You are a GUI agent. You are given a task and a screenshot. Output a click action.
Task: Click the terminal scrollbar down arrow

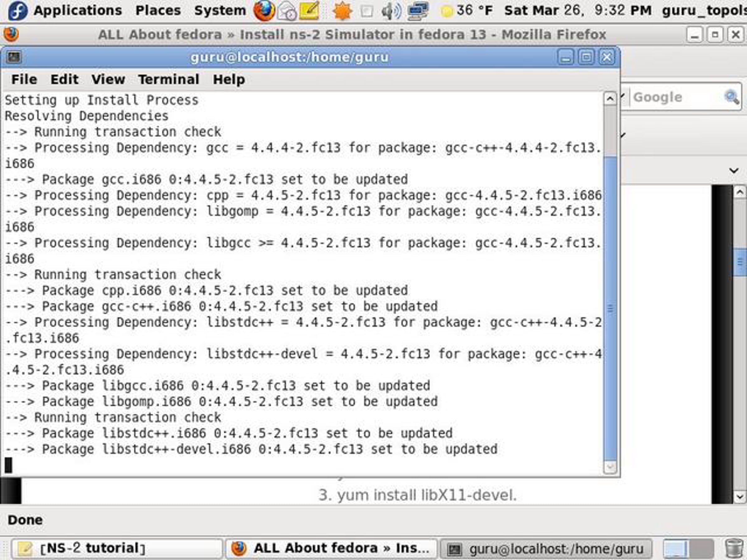[x=609, y=467]
